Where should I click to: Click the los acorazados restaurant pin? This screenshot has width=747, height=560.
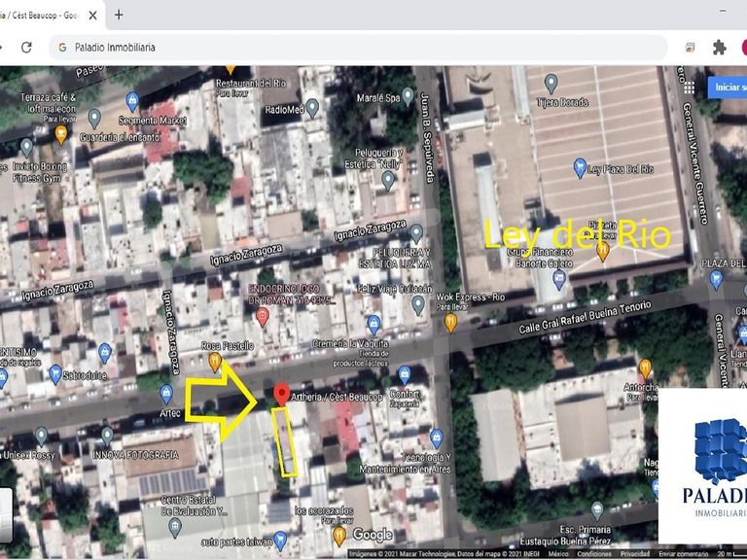click(x=338, y=536)
